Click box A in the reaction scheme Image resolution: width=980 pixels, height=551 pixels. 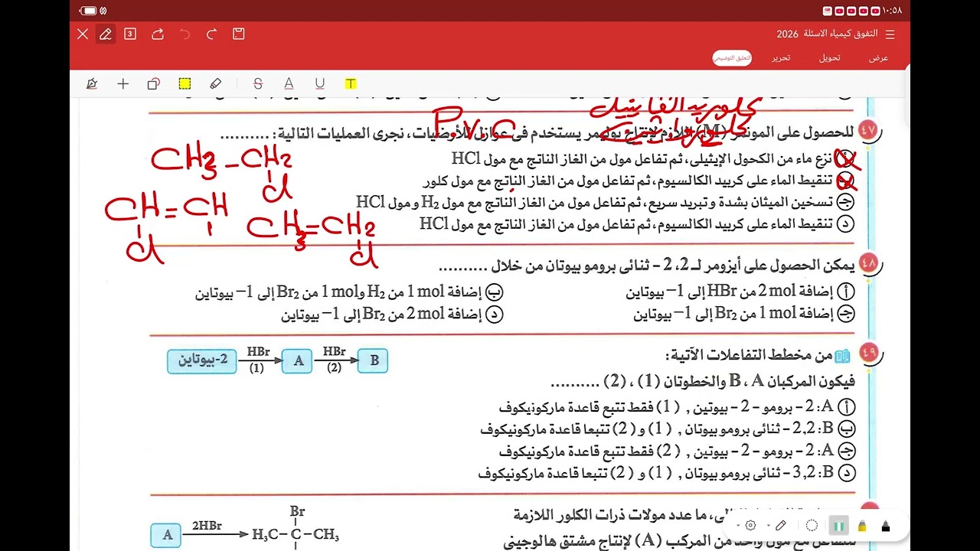coord(297,361)
